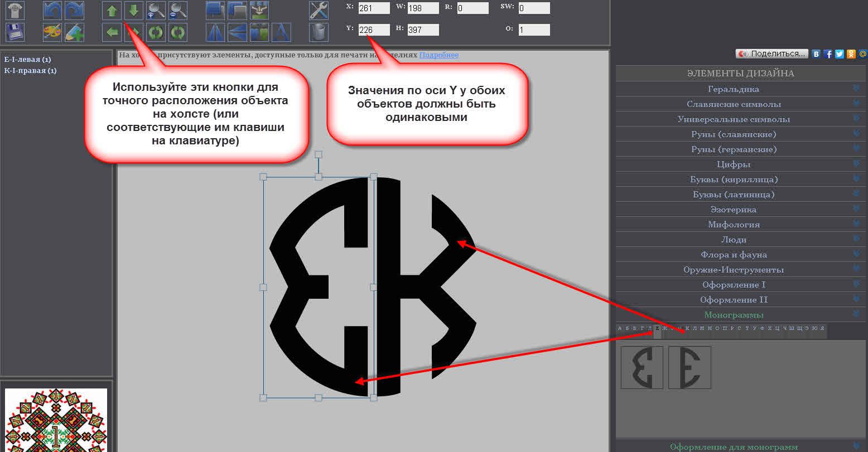Expand the Цифры section
This screenshot has width=868, height=452.
pyautogui.click(x=741, y=164)
